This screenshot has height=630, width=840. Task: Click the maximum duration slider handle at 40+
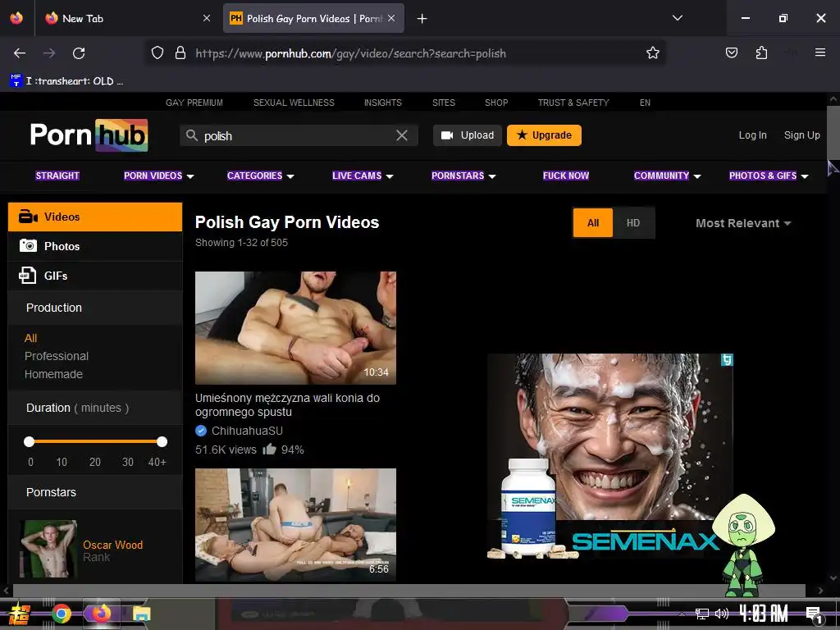162,441
